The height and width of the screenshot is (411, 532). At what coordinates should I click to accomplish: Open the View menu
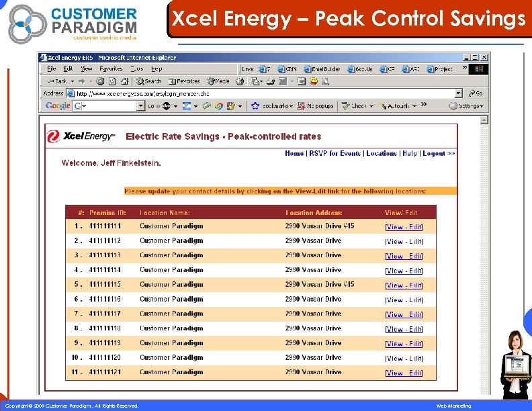pyautogui.click(x=87, y=69)
